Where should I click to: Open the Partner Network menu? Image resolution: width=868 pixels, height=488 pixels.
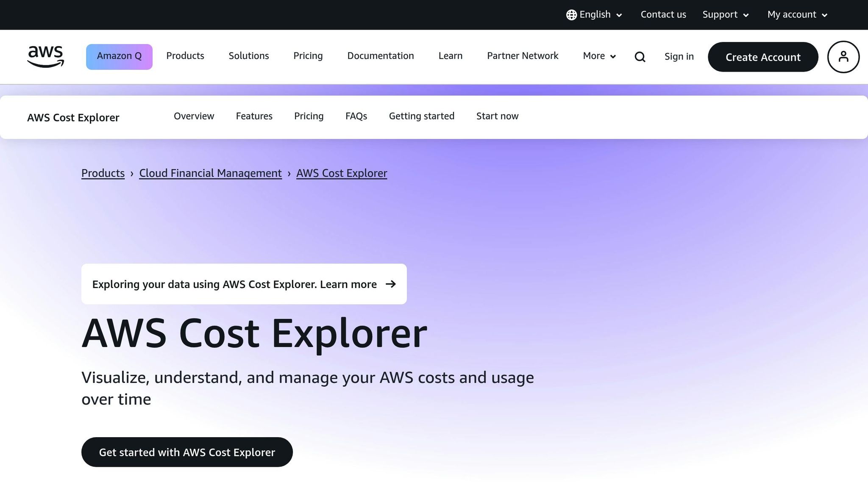point(523,56)
